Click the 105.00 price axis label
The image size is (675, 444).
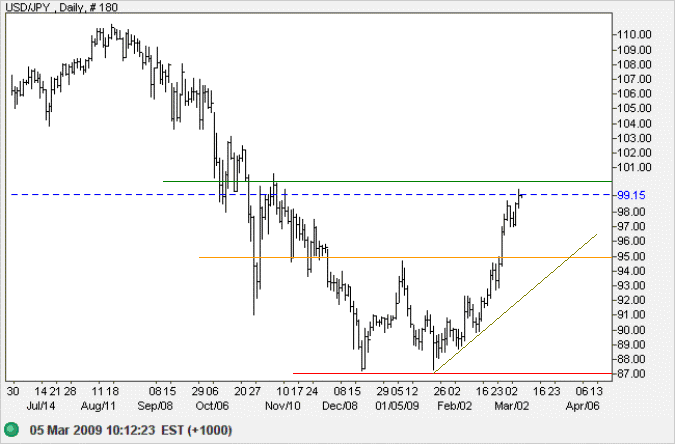[x=634, y=108]
